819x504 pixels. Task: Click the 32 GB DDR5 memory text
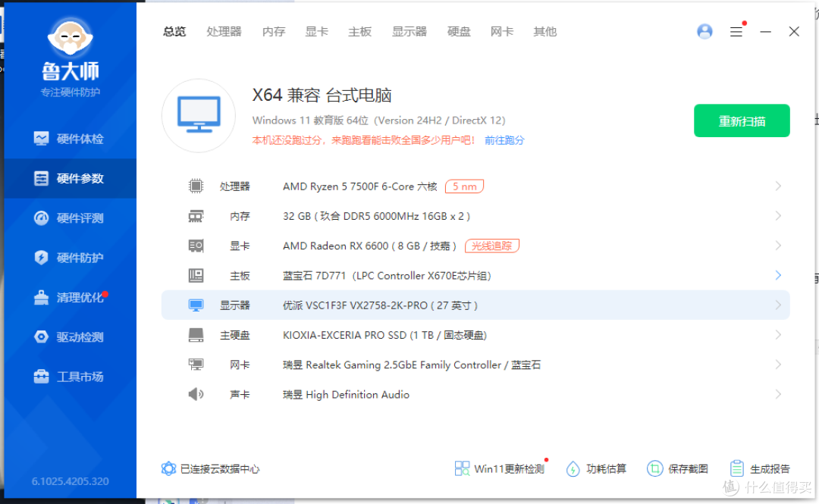pyautogui.click(x=377, y=216)
